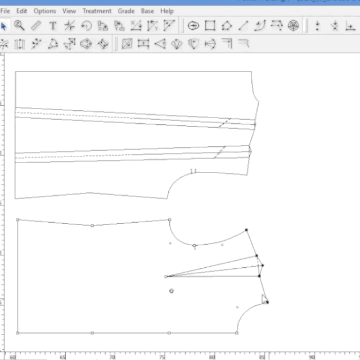Activate the magnifying glass zoom tool

[x=19, y=26]
